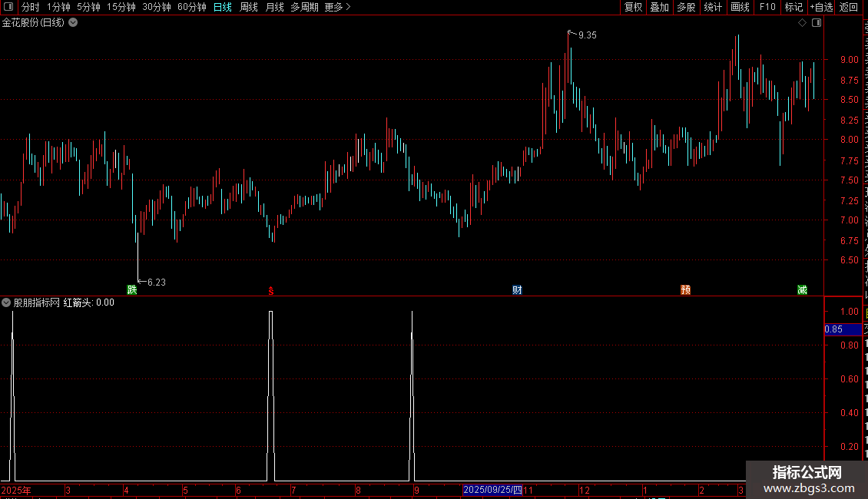Click the green 跌 event marker
This screenshot has height=499, width=868.
pyautogui.click(x=132, y=290)
